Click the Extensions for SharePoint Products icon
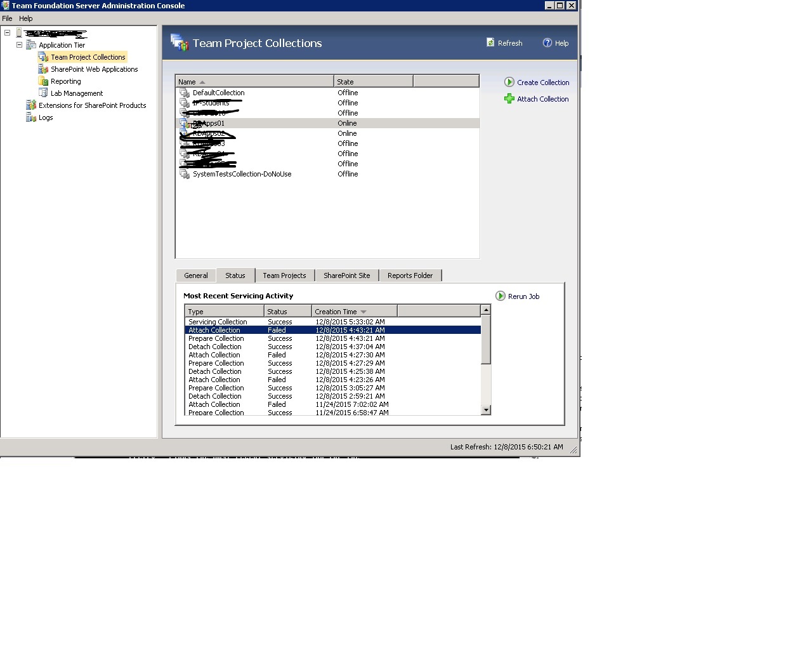Image resolution: width=812 pixels, height=650 pixels. tap(31, 105)
